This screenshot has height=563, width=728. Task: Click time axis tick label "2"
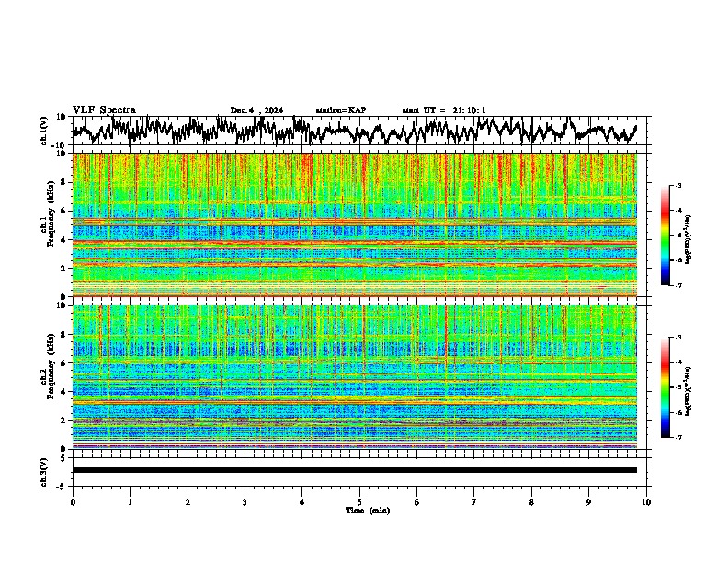[x=188, y=502]
